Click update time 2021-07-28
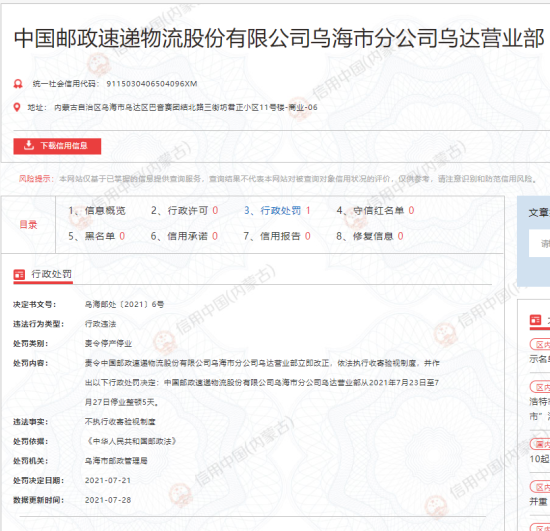The image size is (550, 531). [108, 500]
